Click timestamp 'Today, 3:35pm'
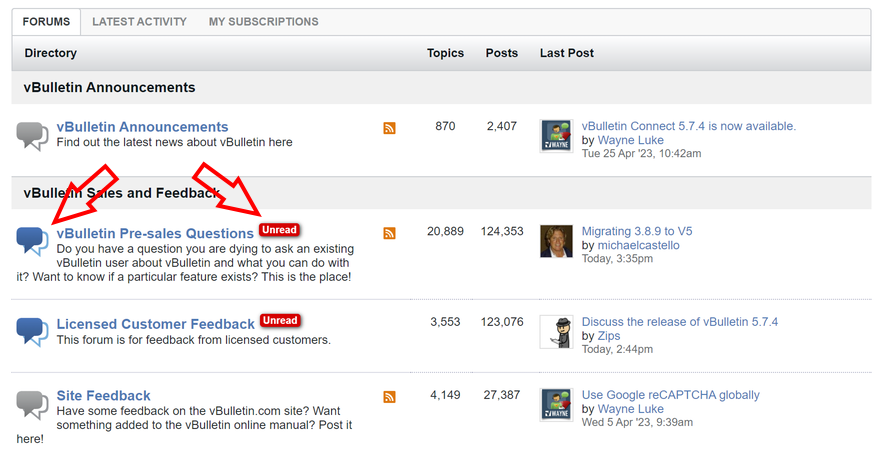 point(617,259)
